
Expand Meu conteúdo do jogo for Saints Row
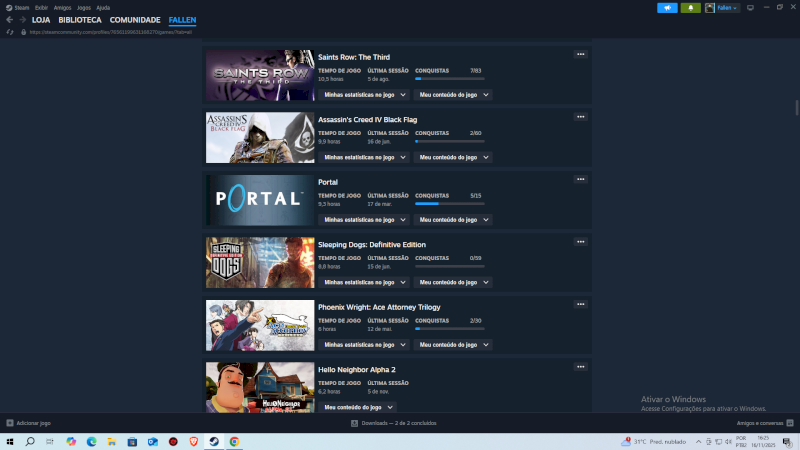(x=453, y=95)
